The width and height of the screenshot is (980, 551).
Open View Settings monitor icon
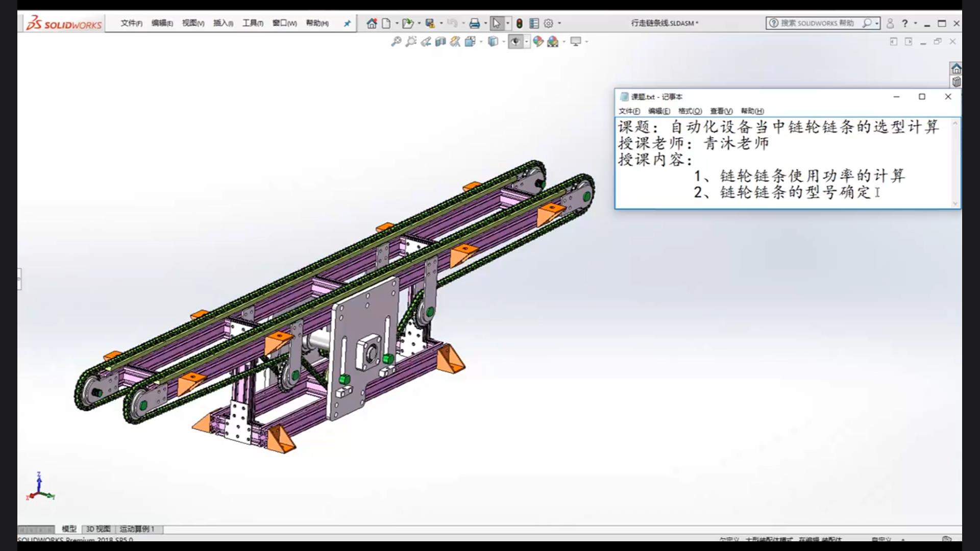(x=576, y=42)
